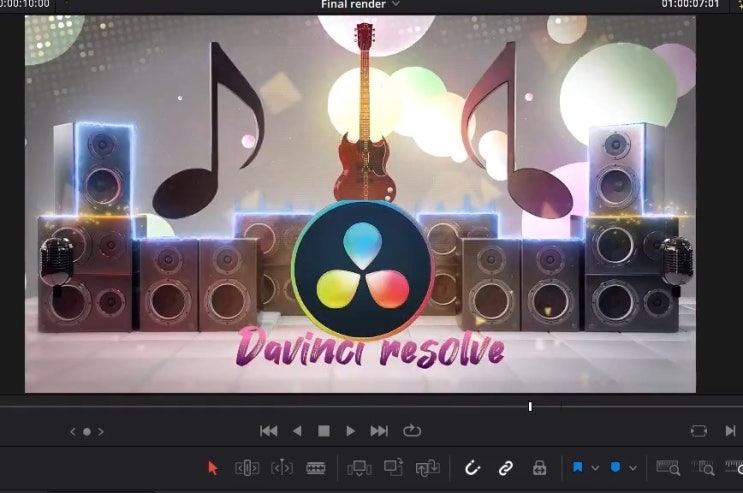Image resolution: width=743 pixels, height=493 pixels.
Task: Select the Blade Edit Mode tool
Action: coord(316,468)
